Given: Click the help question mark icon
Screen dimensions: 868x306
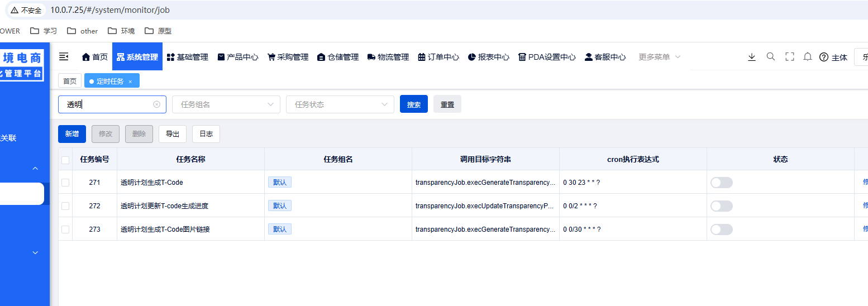Looking at the screenshot, I should 823,57.
